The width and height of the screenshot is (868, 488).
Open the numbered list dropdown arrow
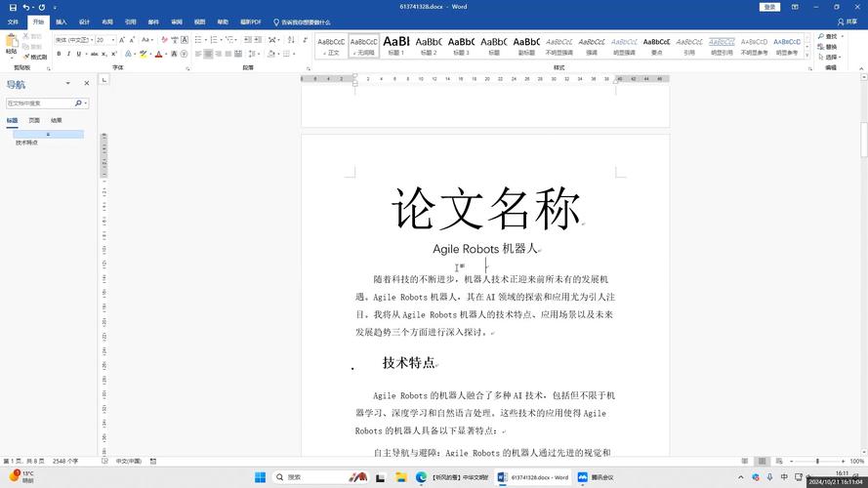(222, 40)
